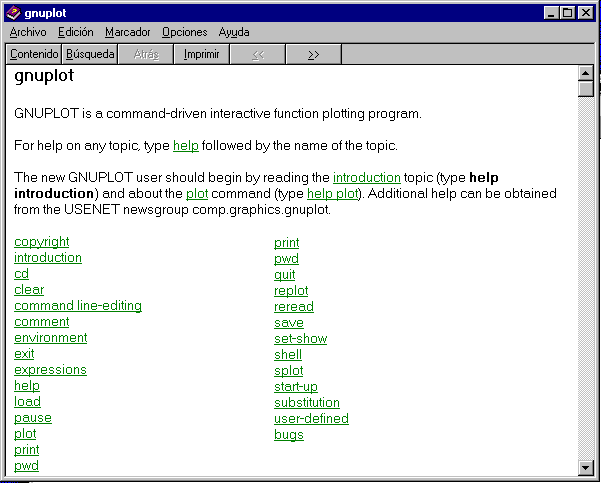Open the Opciones menu
This screenshot has width=601, height=483.
[184, 32]
